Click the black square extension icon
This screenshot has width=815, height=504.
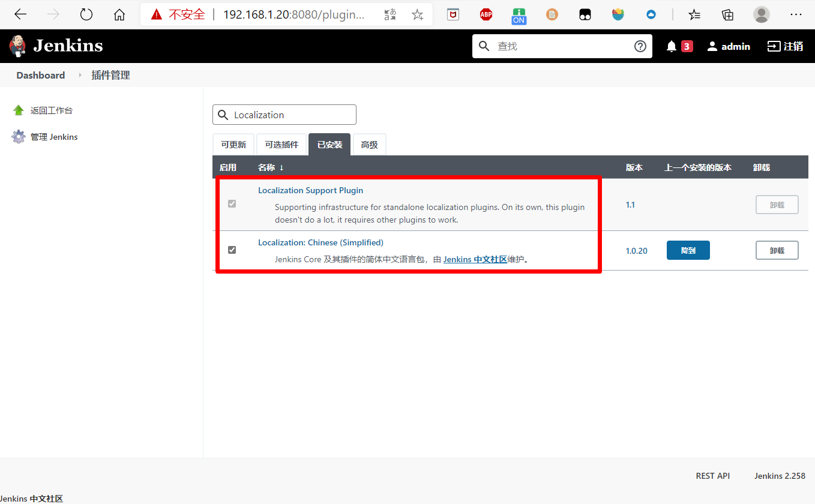click(585, 14)
